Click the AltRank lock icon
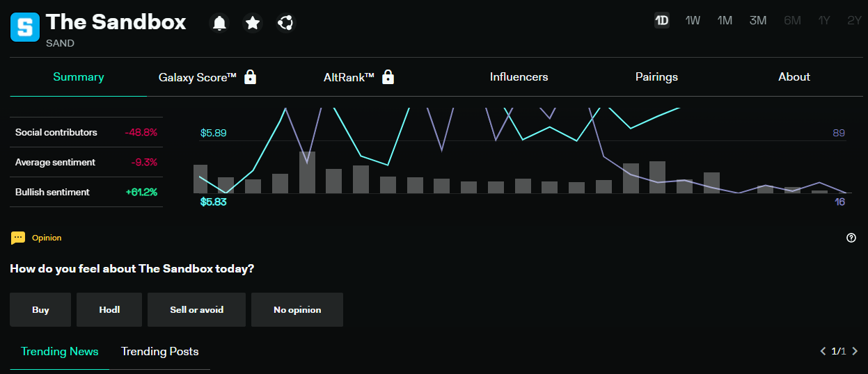This screenshot has height=374, width=868. [388, 77]
